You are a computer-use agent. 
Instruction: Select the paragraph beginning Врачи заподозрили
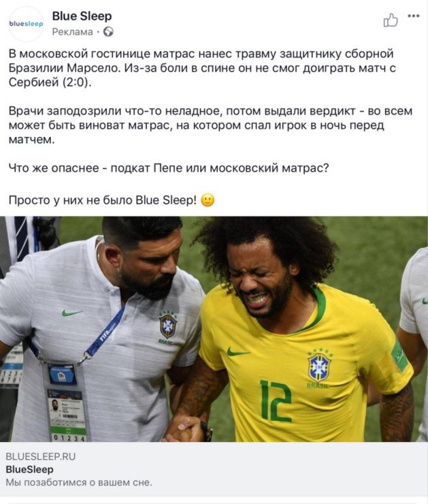coord(210,125)
